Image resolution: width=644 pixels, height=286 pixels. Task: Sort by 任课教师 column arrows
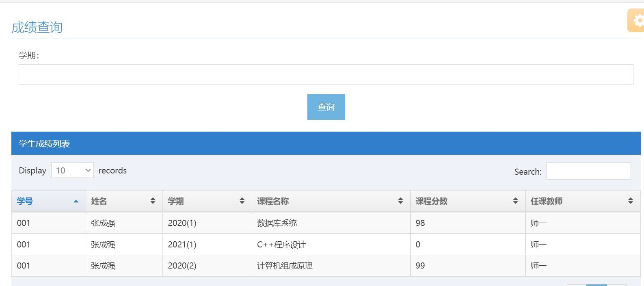coord(631,201)
